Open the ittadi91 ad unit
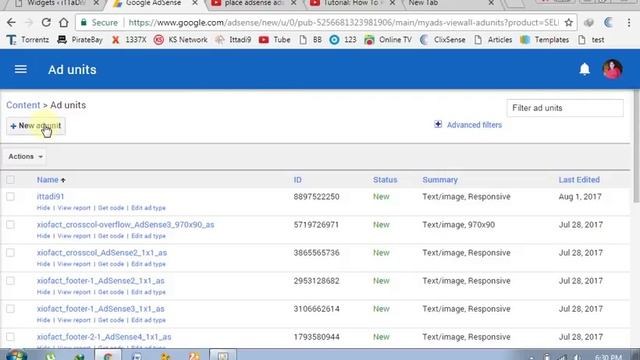The image size is (640, 360). tap(50, 196)
